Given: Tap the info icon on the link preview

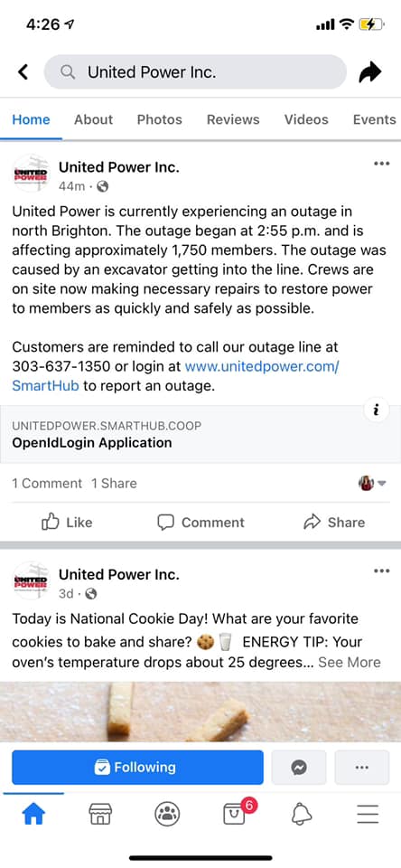Looking at the screenshot, I should (x=377, y=410).
